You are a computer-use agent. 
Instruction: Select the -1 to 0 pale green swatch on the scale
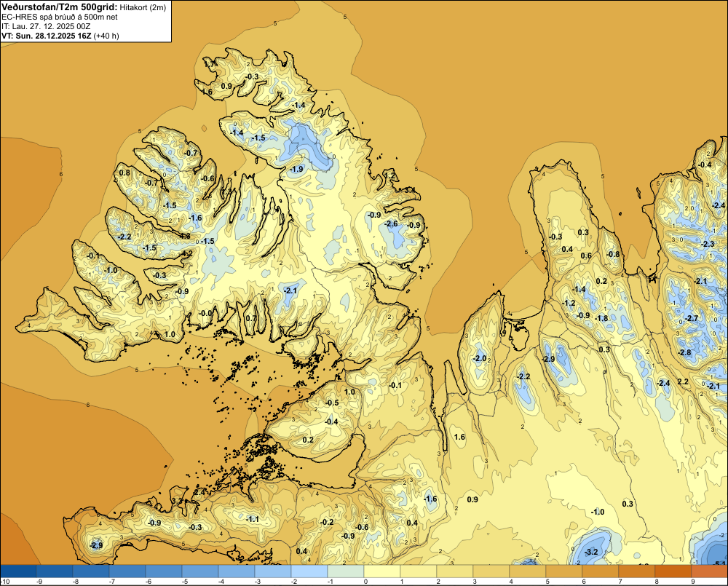click(x=346, y=571)
